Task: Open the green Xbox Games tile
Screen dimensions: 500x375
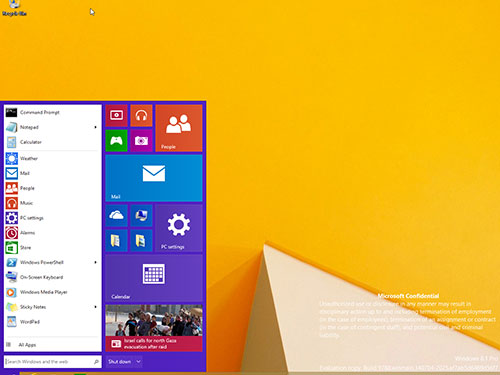Action: [116, 141]
